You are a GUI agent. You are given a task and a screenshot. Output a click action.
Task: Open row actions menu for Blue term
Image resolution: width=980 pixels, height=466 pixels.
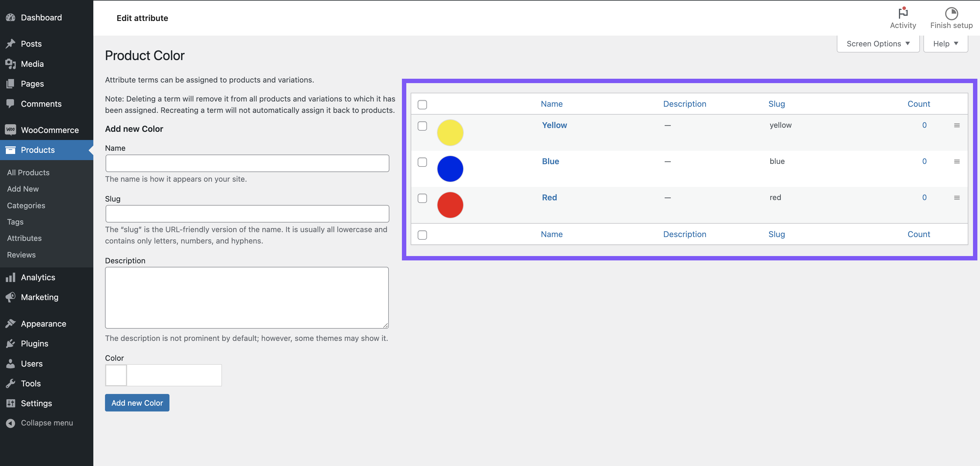tap(957, 161)
